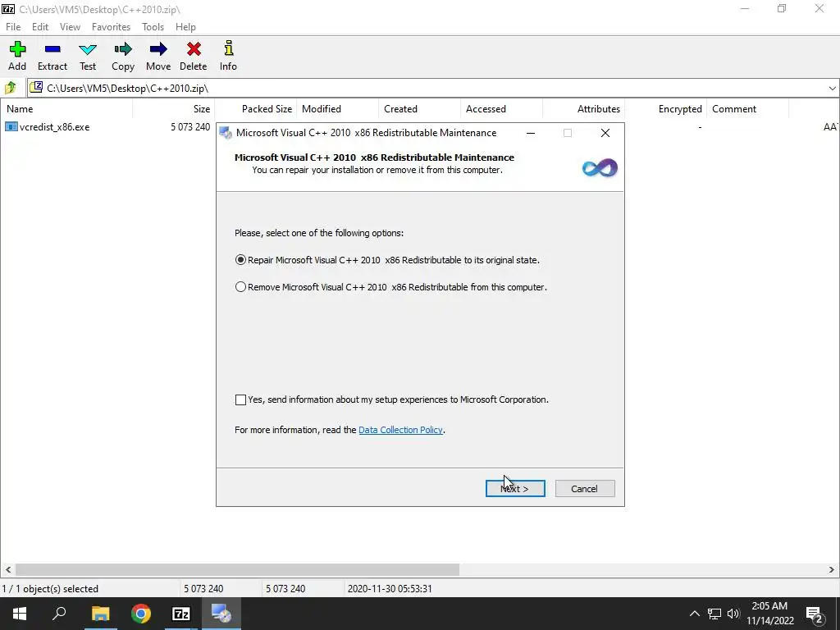Click the Info toolbar icon
The width and height of the screenshot is (840, 630).
click(x=229, y=48)
